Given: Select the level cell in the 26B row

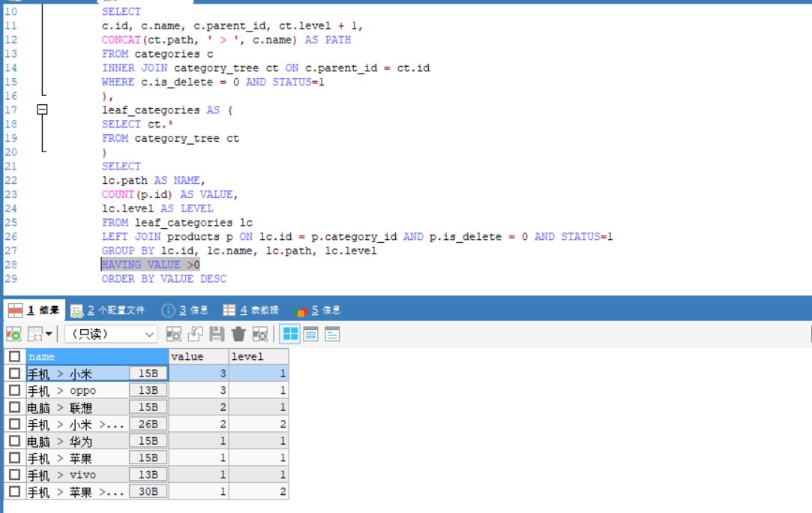Looking at the screenshot, I should point(259,424).
